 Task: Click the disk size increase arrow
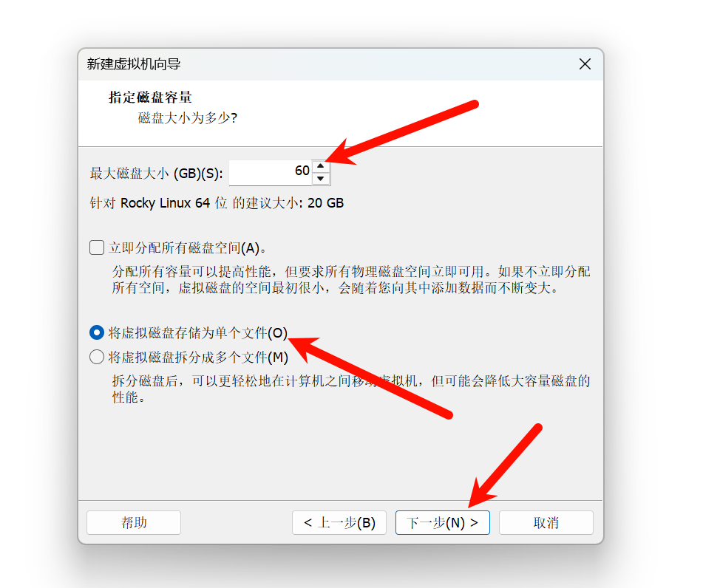[321, 166]
